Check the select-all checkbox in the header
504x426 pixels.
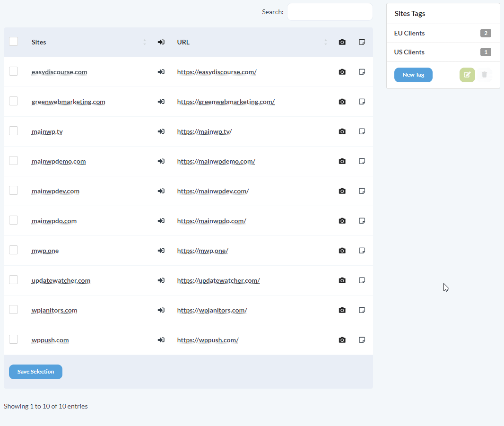pos(13,41)
